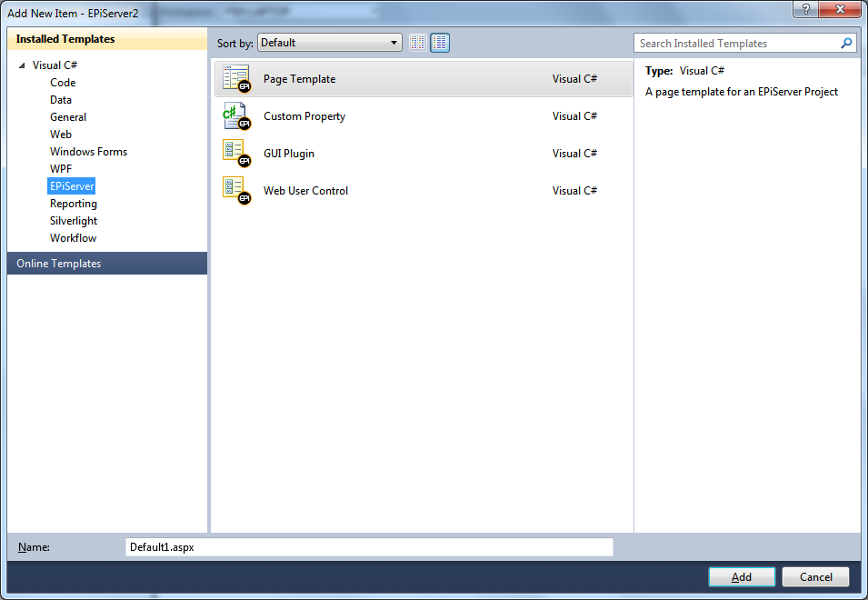Collapse the Visual C# tree node
868x600 pixels.
click(x=22, y=65)
